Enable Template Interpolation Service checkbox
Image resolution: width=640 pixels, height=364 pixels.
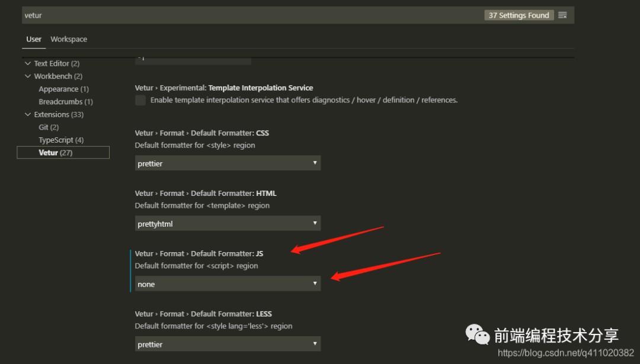(140, 100)
